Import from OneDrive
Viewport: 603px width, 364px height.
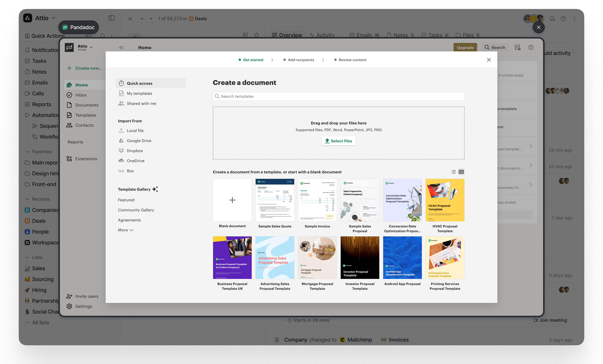pos(135,161)
